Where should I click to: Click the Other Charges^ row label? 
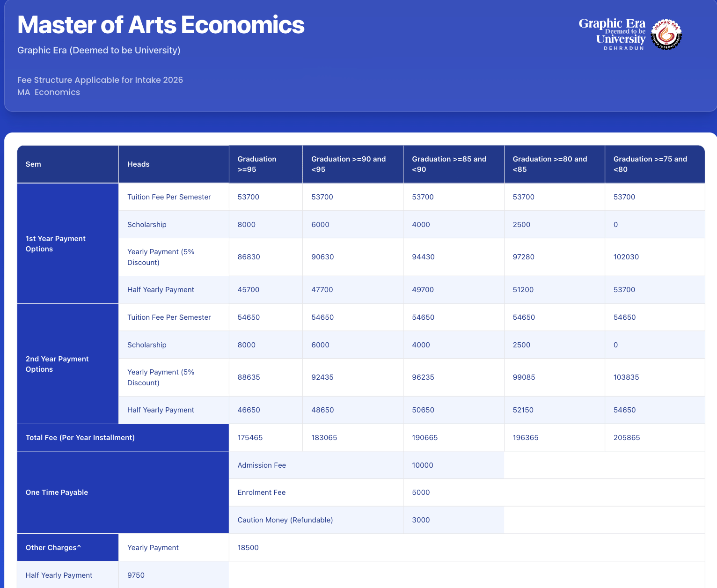[x=53, y=548]
